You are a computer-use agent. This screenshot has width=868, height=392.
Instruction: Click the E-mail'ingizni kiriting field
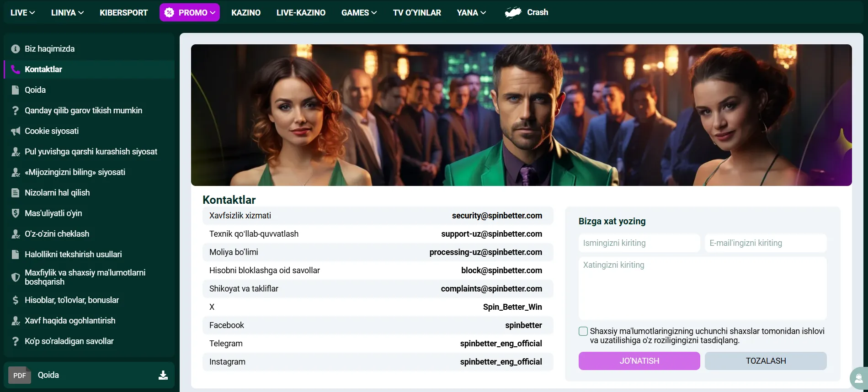point(766,243)
